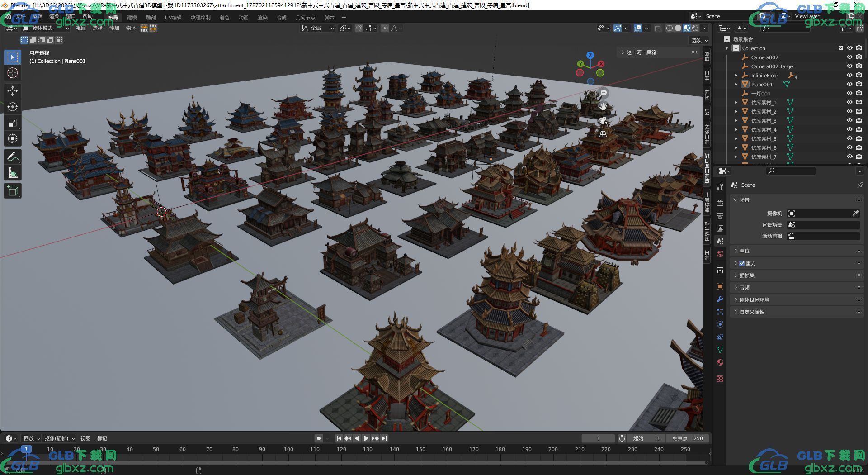Play the animation forward
The height and width of the screenshot is (475, 868).
coord(366,438)
